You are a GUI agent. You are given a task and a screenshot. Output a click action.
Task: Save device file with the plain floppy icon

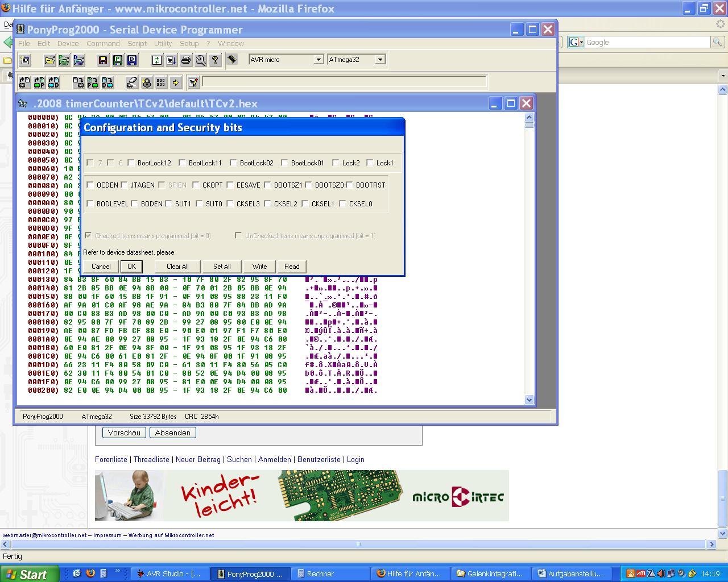(103, 60)
